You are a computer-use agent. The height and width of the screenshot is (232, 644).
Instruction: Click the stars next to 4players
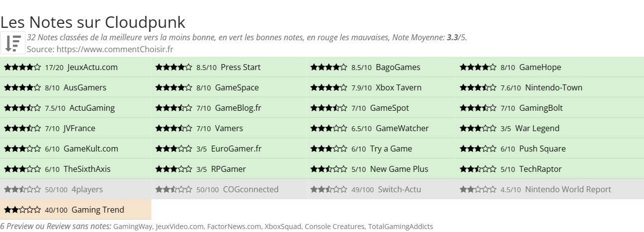(22, 189)
